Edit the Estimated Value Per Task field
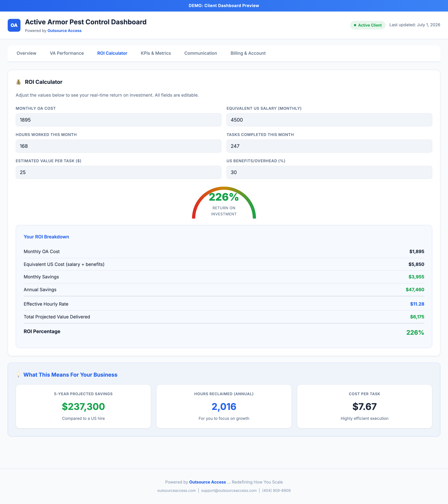 [x=119, y=172]
